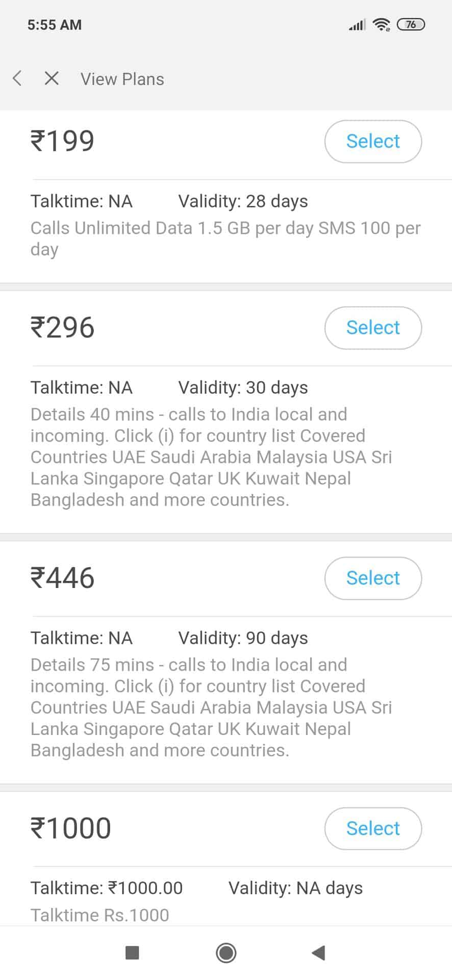
Task: Tap the View Plans title
Action: [x=122, y=79]
